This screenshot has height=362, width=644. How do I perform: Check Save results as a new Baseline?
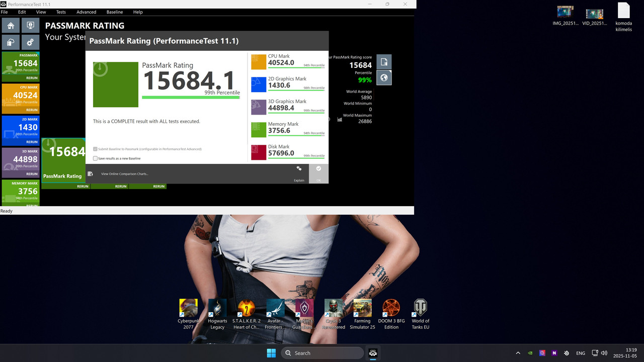click(96, 158)
